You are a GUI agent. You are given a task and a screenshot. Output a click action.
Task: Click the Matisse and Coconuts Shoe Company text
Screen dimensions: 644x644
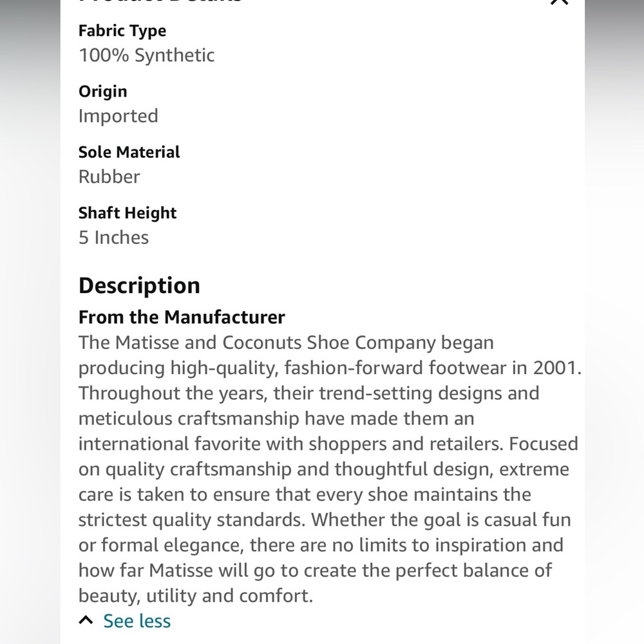[275, 343]
